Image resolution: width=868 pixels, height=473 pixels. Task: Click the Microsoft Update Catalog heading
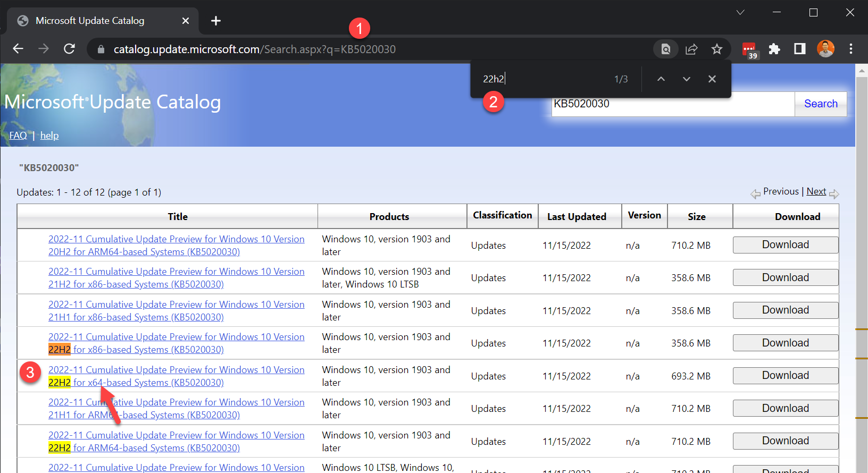coord(113,102)
